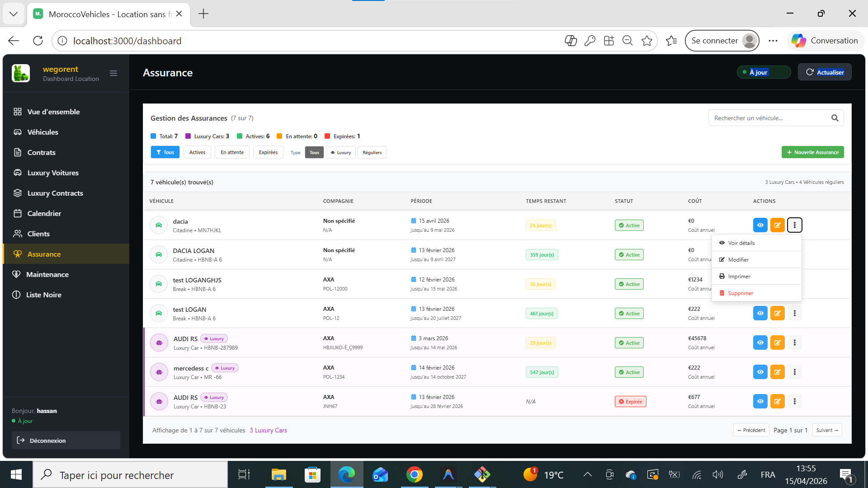This screenshot has height=488, width=868.
Task: Focus the Rechercher un véhicule search field
Action: click(769, 118)
